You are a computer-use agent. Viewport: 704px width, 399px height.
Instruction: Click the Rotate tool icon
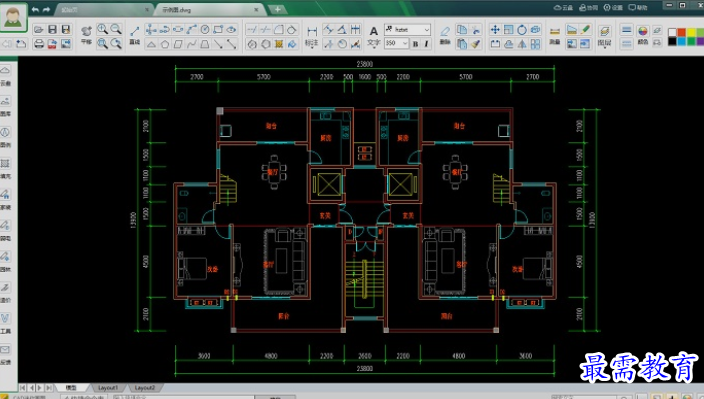522,30
